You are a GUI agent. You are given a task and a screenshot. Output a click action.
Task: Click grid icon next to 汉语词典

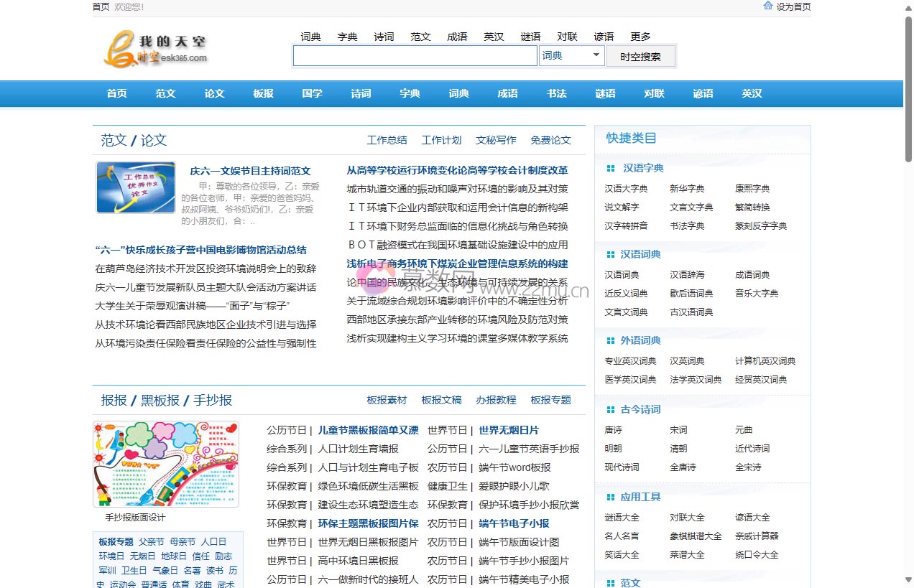[x=611, y=255]
